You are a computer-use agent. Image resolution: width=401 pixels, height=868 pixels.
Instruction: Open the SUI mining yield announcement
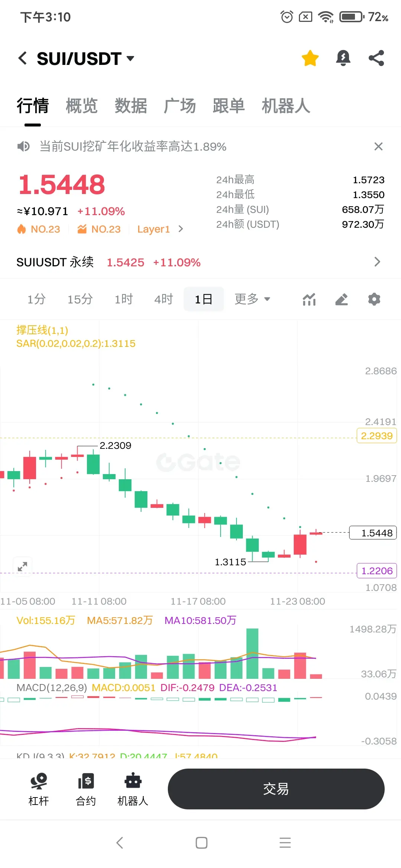[133, 147]
